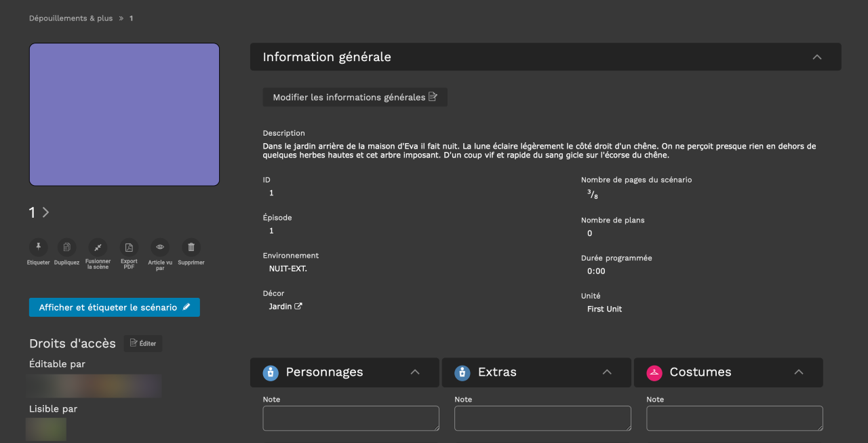Viewport: 868px width, 443px height.
Task: Click the Fusionner la scène icon
Action: click(x=98, y=248)
